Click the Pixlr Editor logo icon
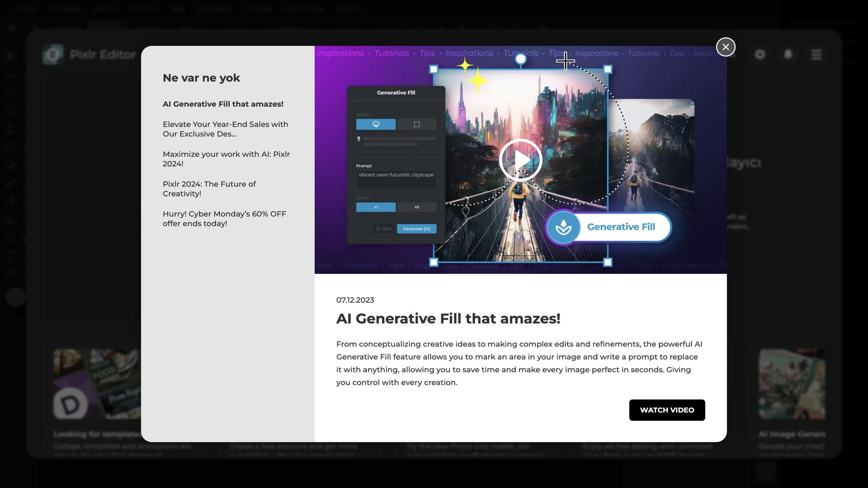The image size is (868, 488). (53, 55)
